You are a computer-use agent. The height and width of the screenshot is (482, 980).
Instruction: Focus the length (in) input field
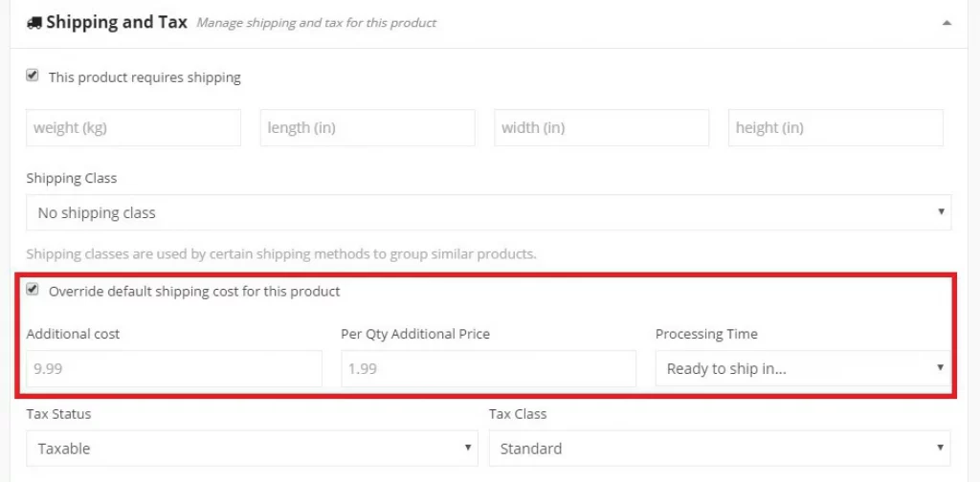[x=367, y=128]
